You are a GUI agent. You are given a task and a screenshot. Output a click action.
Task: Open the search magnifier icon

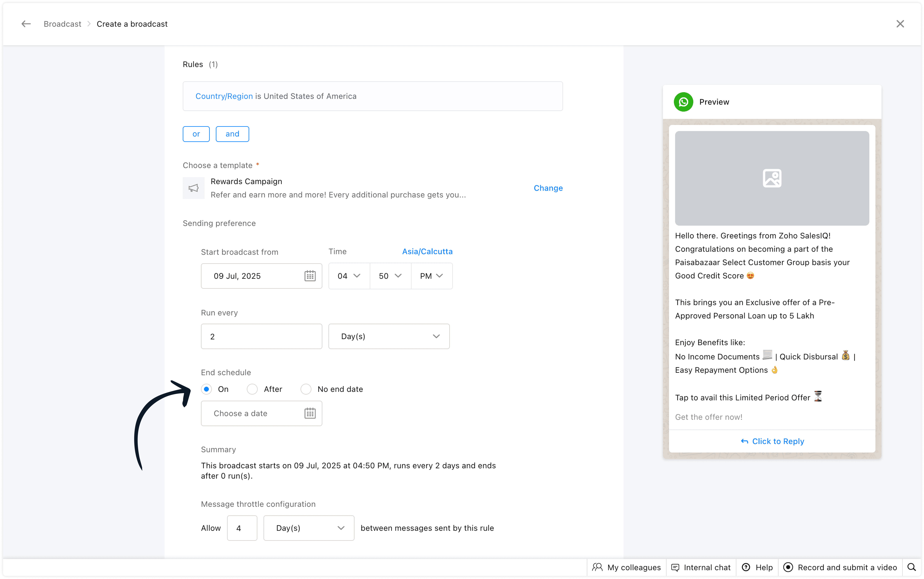(x=911, y=567)
